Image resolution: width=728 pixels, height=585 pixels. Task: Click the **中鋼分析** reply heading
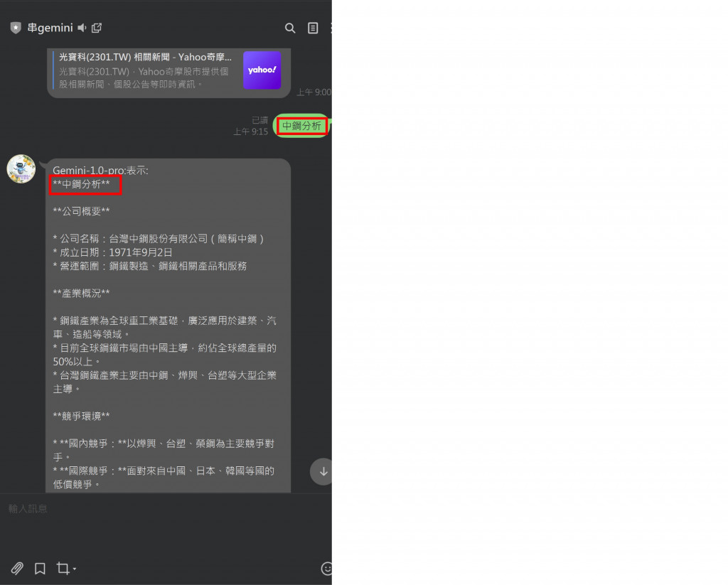81,184
